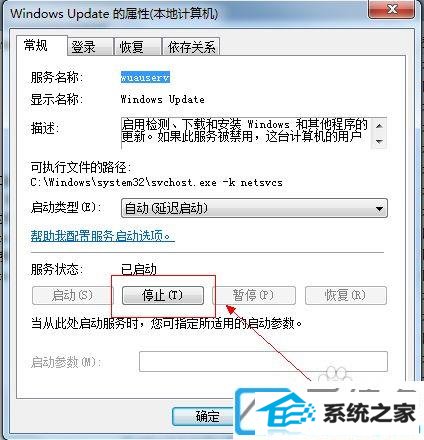Switch to the 依存关系 tab
Screen dimensions: 424x440
pyautogui.click(x=191, y=47)
